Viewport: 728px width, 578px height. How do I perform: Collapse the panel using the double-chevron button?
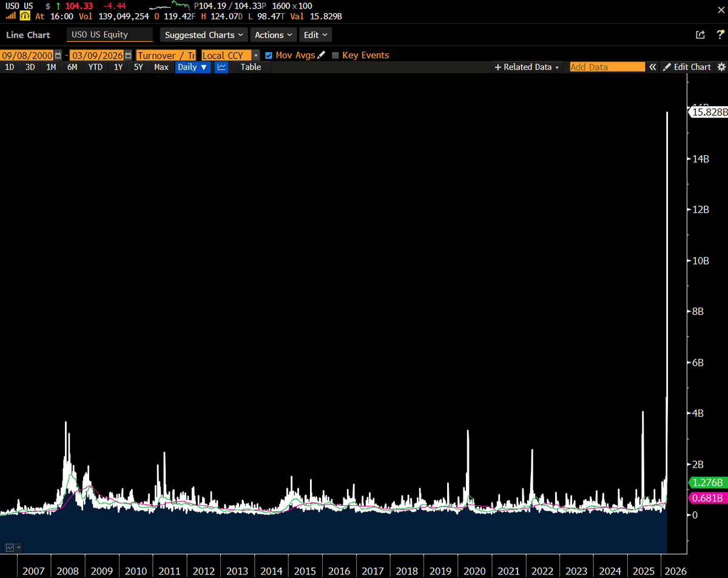[x=652, y=67]
